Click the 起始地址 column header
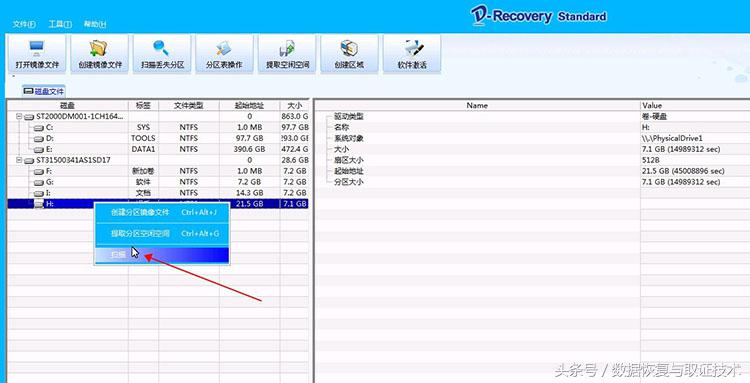Screen dimensions: 750x383 coord(250,105)
